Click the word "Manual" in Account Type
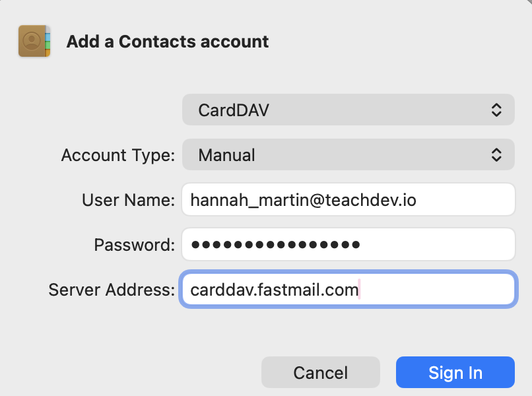 point(226,156)
